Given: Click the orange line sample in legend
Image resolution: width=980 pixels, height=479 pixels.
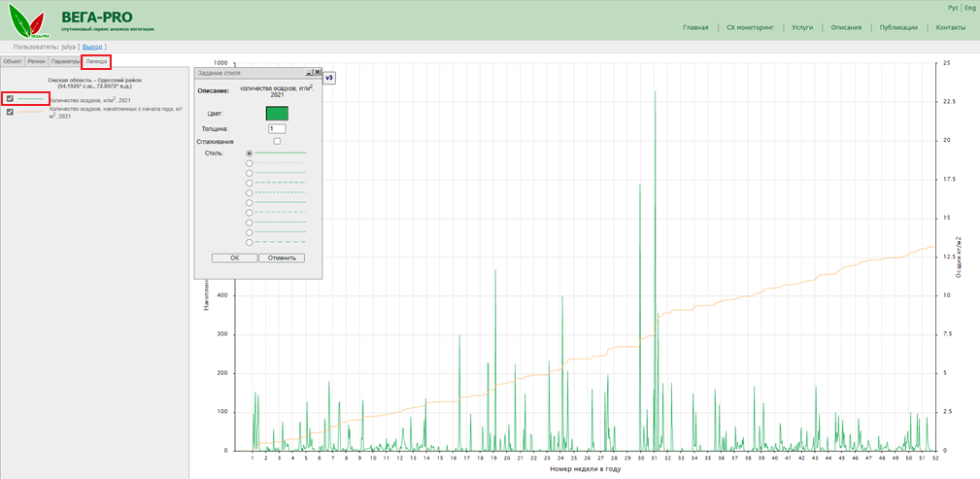Looking at the screenshot, I should pos(32,112).
